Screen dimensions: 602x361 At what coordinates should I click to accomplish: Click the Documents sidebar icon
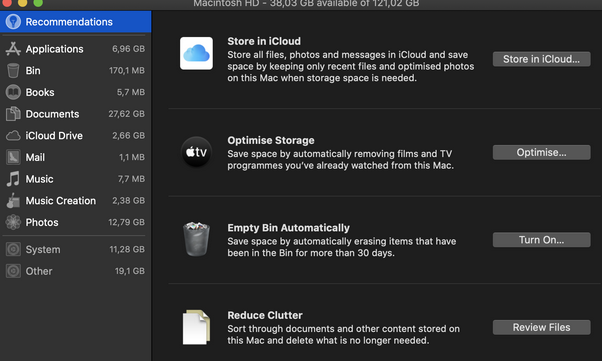[x=13, y=114]
